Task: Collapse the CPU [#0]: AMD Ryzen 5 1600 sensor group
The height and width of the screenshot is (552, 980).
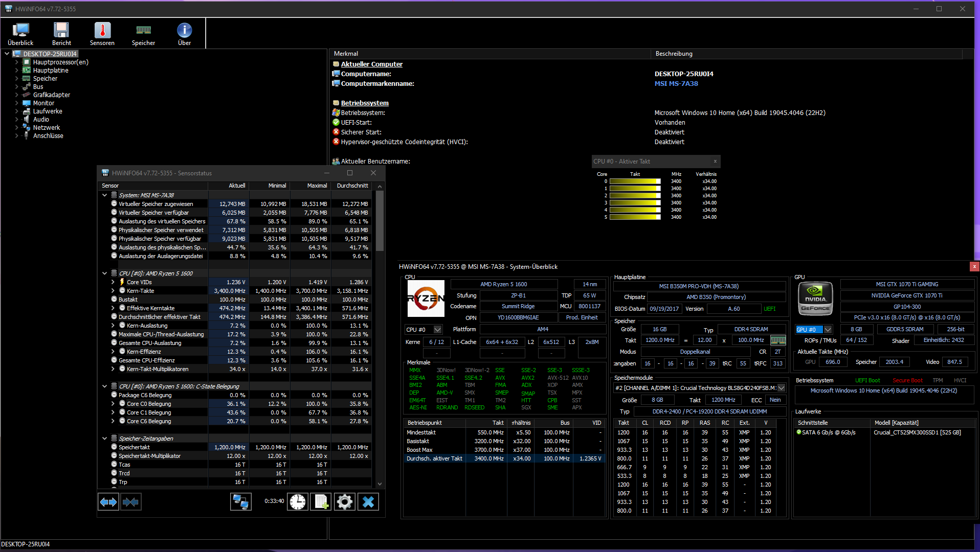Action: [104, 273]
